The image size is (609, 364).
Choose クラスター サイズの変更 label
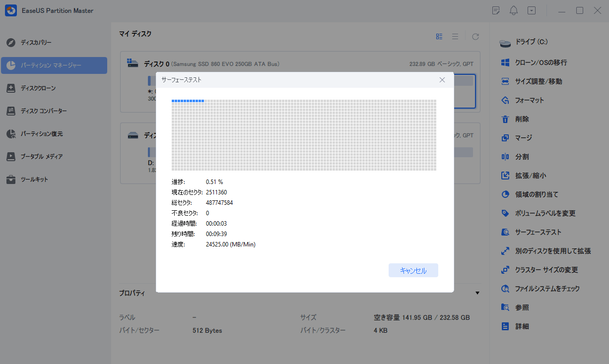[546, 270]
